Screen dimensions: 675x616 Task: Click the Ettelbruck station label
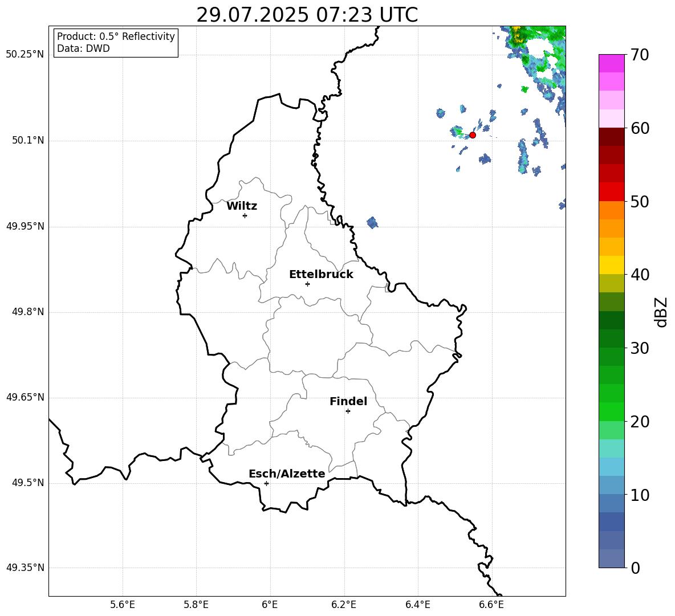coord(321,275)
